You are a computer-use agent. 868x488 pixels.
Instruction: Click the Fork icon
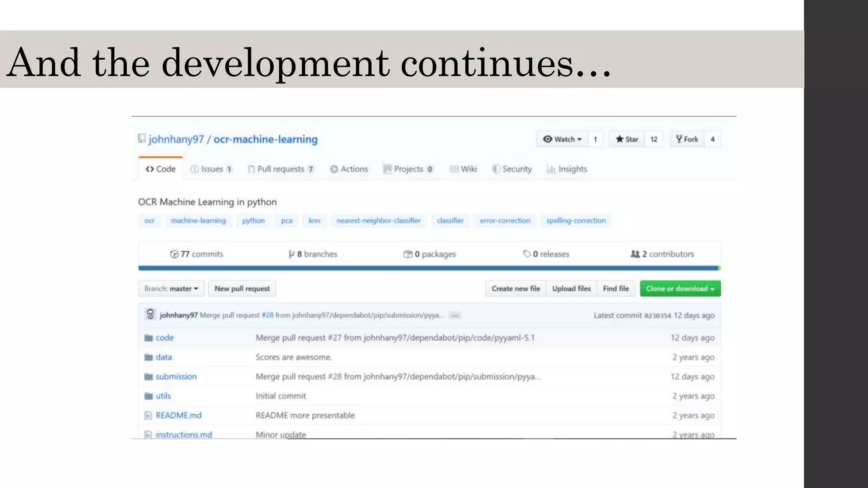[679, 139]
